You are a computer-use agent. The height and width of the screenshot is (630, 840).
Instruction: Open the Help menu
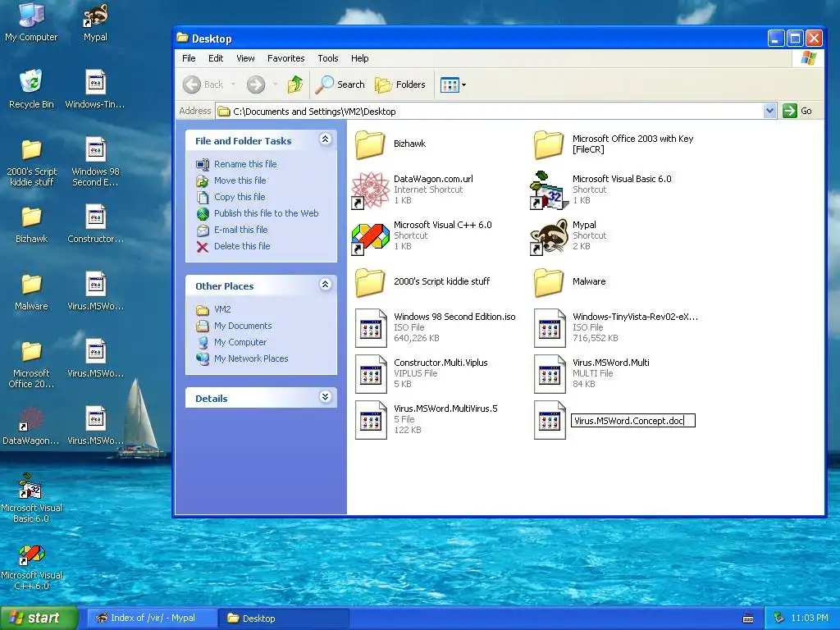359,58
